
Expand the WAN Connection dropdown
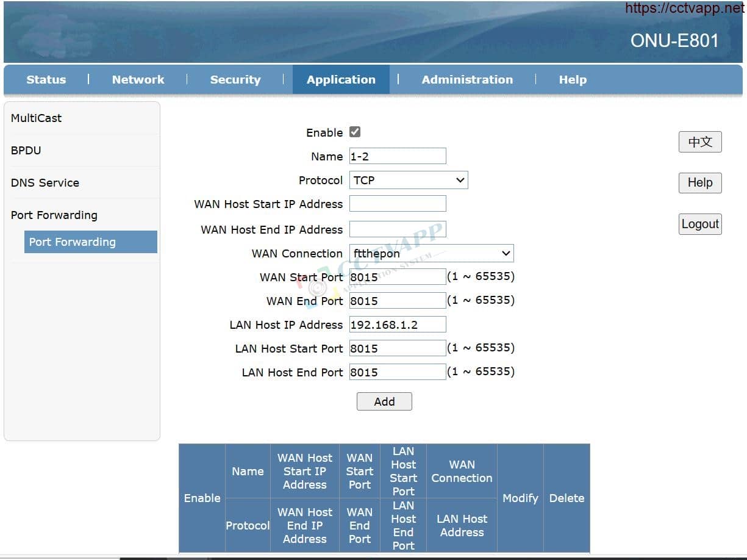click(431, 253)
